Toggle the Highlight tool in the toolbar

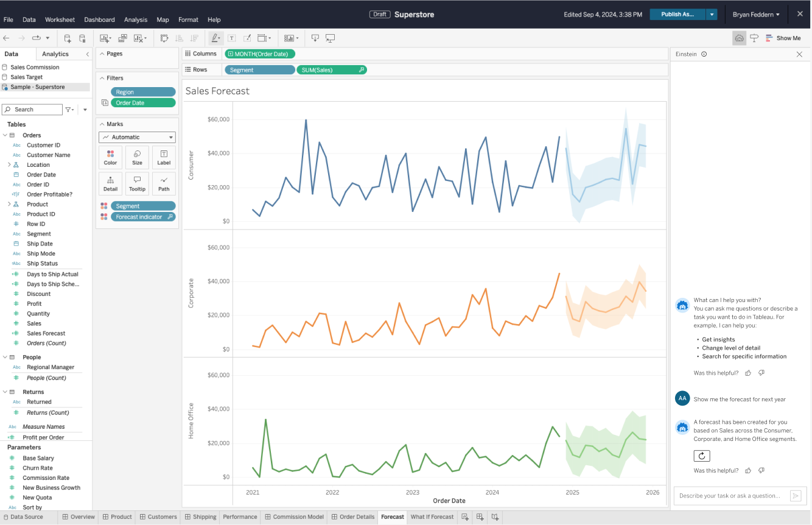click(215, 38)
